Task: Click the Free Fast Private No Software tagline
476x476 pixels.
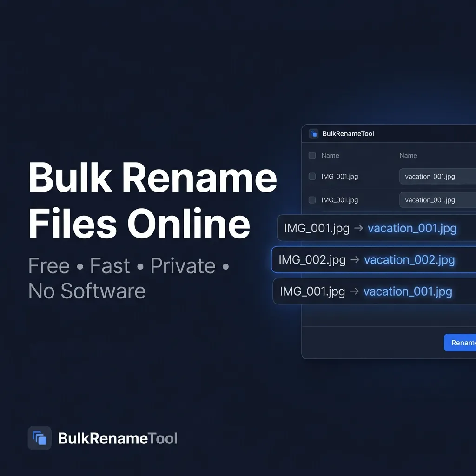Action: click(x=129, y=278)
